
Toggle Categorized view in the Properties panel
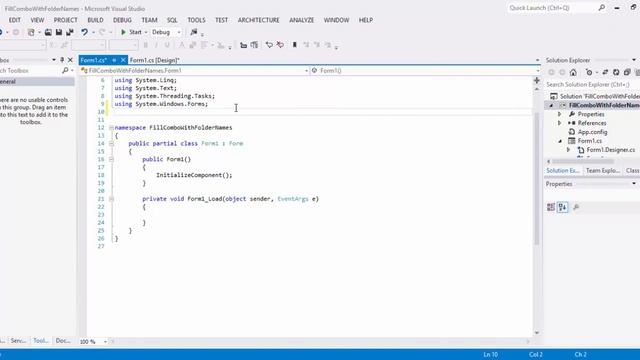[551, 207]
